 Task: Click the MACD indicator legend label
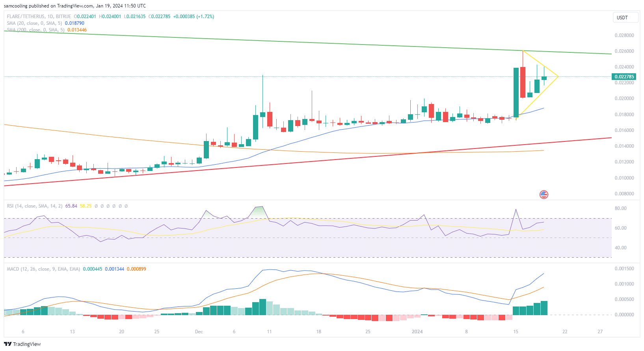pyautogui.click(x=43, y=269)
